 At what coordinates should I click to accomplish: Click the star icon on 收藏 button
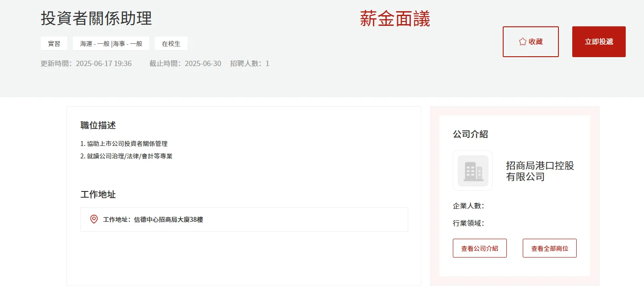[x=523, y=42]
